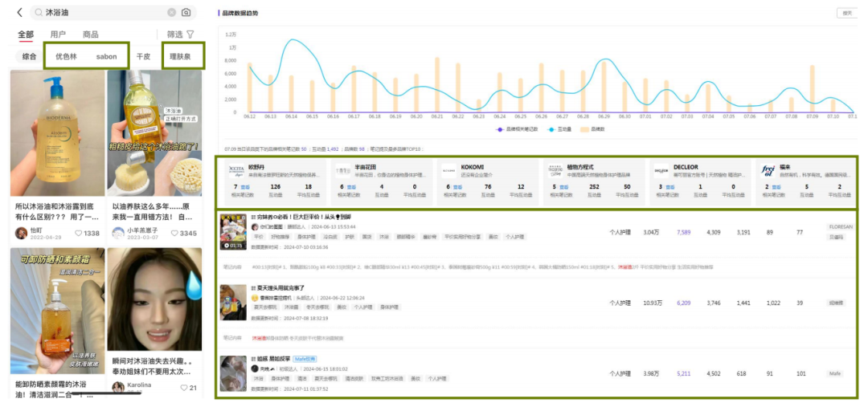Viewport: 868px width, 407px height.
Task: Open the 按天 granularity dropdown
Action: pyautogui.click(x=848, y=13)
